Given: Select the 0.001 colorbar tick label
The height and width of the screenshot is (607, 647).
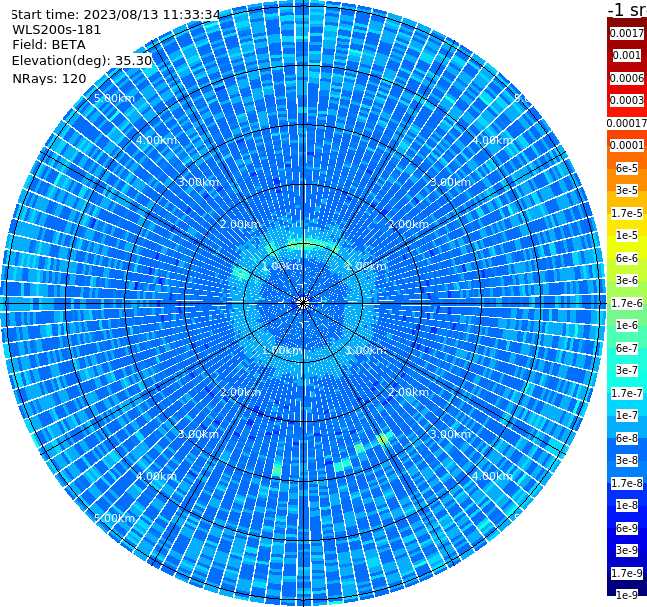Looking at the screenshot, I should point(627,55).
